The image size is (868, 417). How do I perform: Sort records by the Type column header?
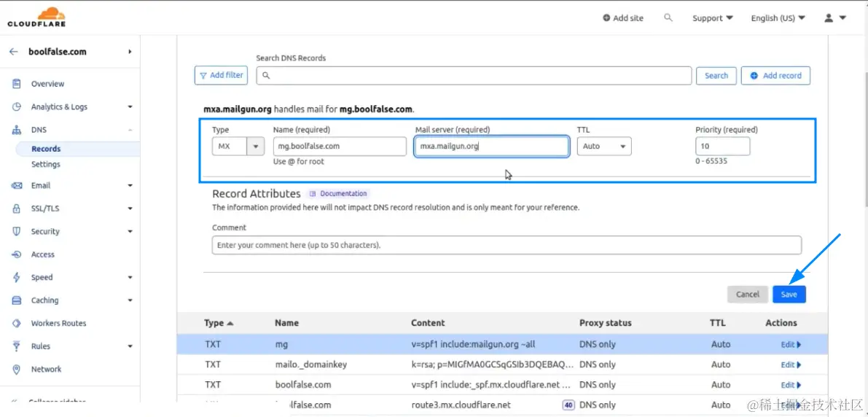point(219,323)
